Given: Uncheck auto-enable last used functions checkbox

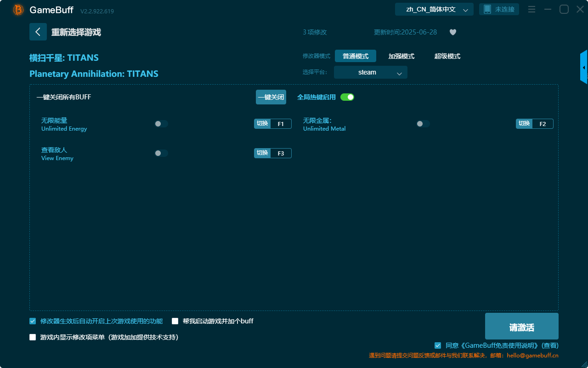Looking at the screenshot, I should click(x=33, y=321).
